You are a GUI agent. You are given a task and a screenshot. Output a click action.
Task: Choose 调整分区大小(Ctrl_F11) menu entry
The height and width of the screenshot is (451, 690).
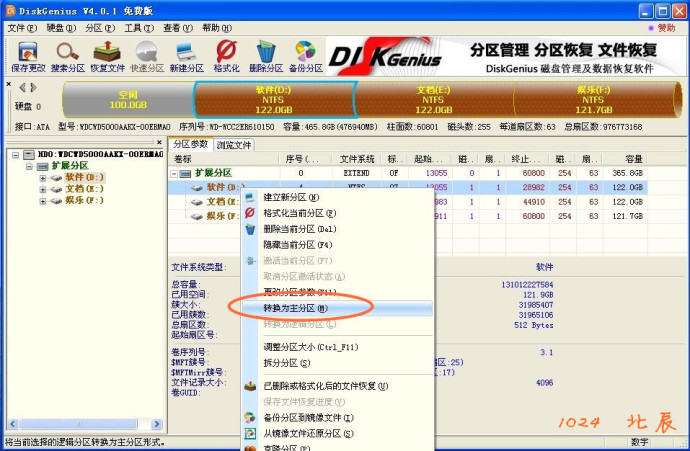click(x=338, y=347)
